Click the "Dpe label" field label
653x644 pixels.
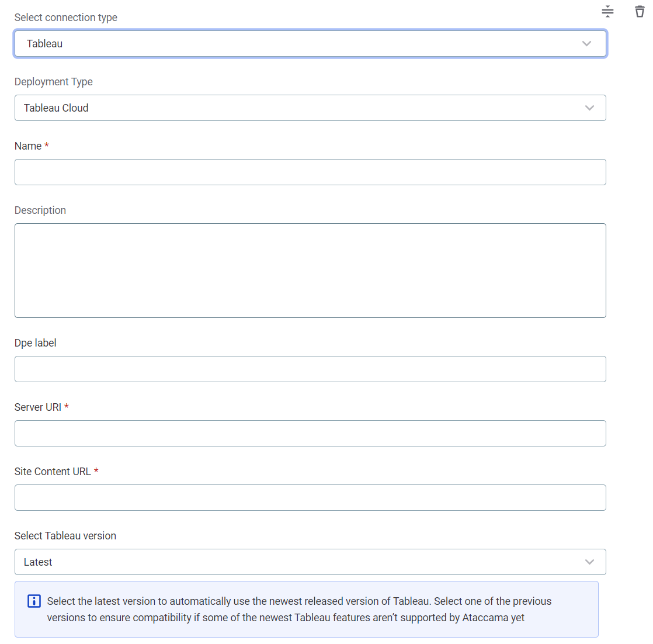(x=36, y=343)
